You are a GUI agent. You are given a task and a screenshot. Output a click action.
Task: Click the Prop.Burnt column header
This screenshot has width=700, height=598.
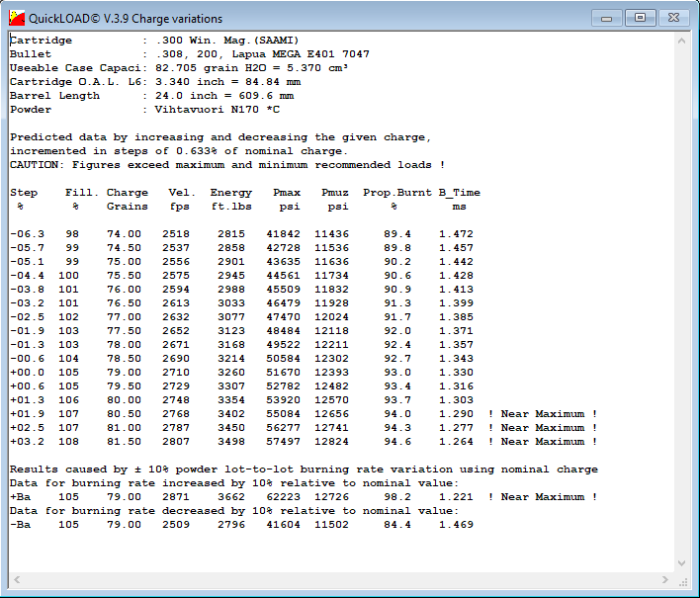397,193
